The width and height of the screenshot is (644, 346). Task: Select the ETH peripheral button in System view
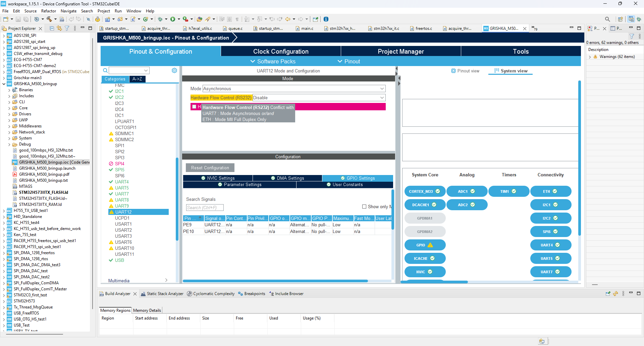tap(551, 191)
